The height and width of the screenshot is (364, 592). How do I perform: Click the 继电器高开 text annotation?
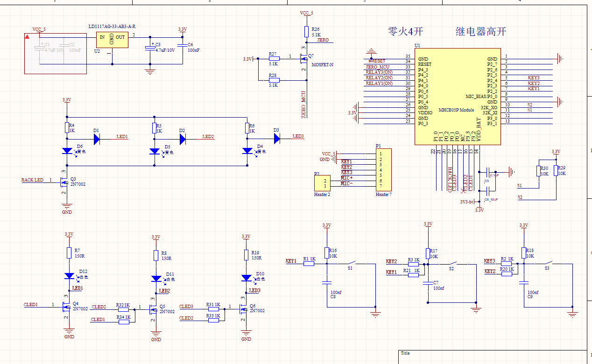pyautogui.click(x=480, y=32)
